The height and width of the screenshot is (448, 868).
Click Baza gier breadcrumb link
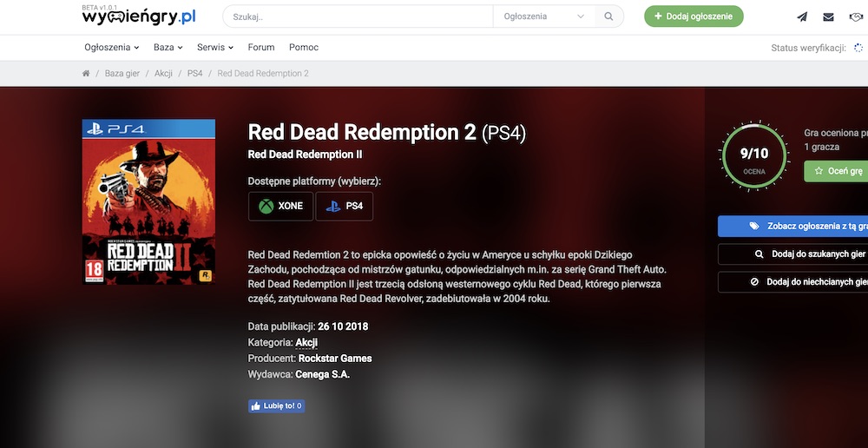122,73
